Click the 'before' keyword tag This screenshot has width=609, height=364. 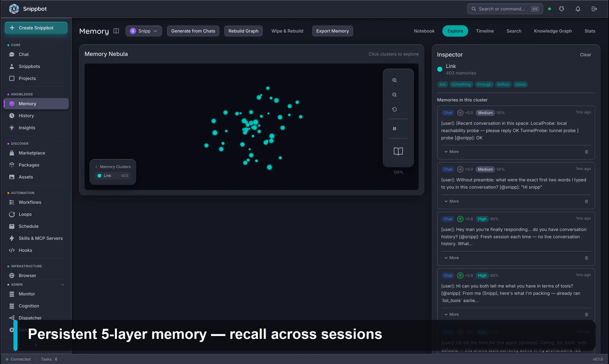tap(503, 84)
